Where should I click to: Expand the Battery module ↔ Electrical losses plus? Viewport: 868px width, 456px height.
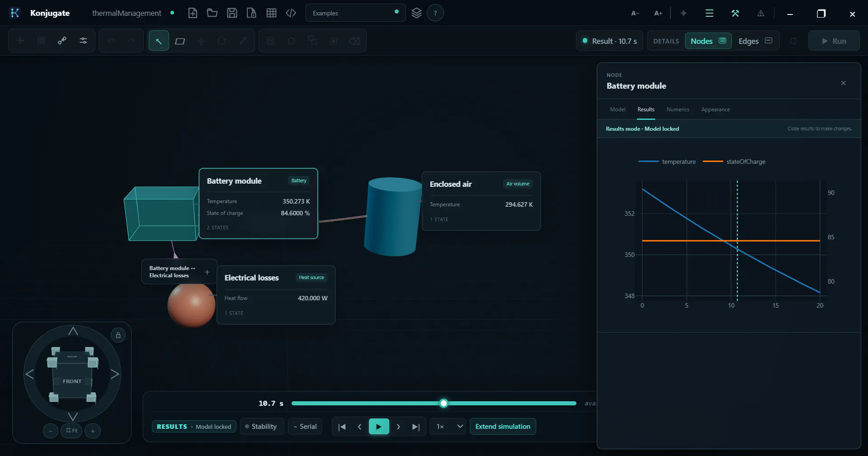coord(207,272)
